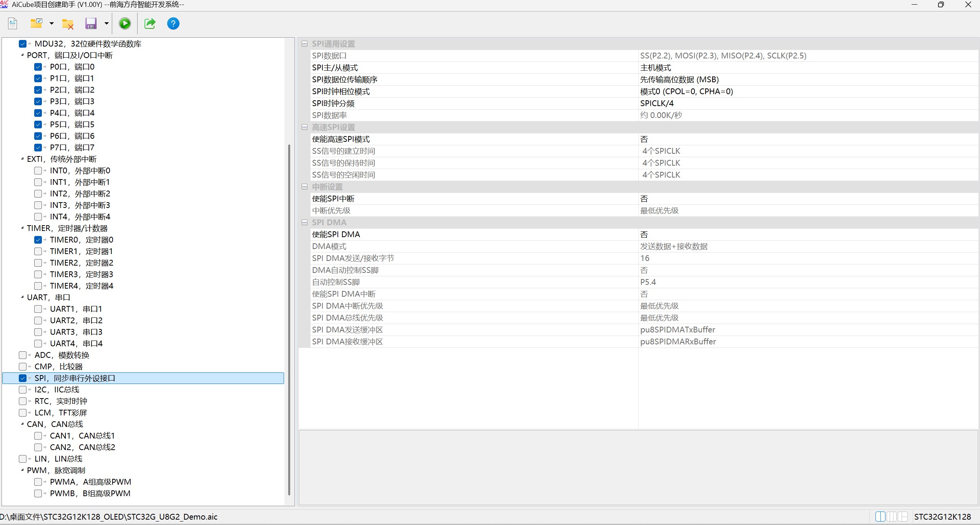
Task: Select the two-column layout icon in status bar
Action: tap(880, 517)
